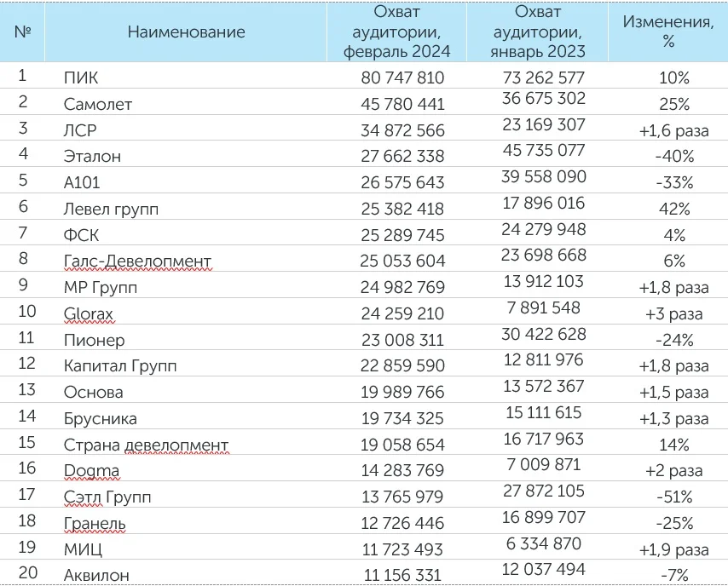Click the Страна девелопмент cell

(146, 445)
